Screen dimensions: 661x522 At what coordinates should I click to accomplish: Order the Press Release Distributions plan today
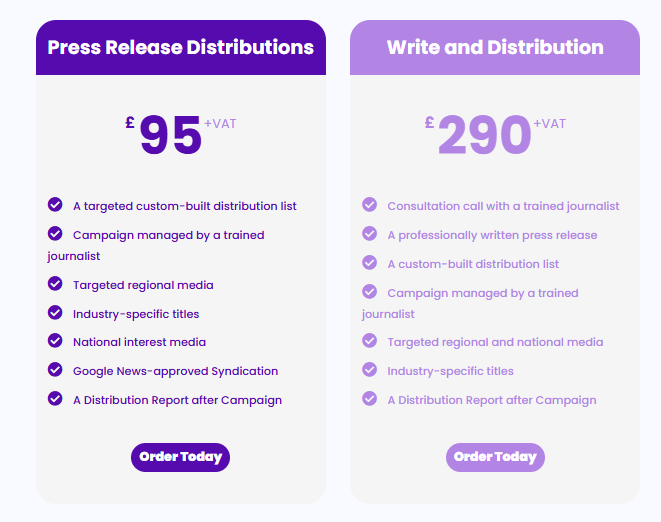click(x=180, y=457)
